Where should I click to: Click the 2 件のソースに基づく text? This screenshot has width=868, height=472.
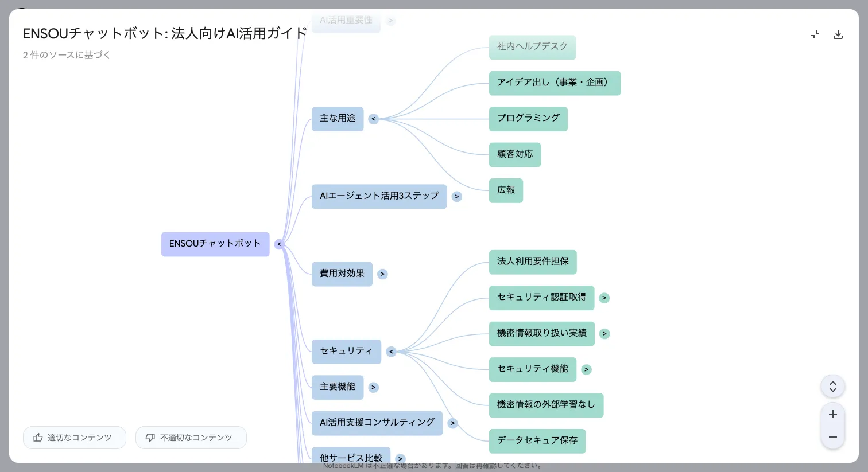(67, 55)
